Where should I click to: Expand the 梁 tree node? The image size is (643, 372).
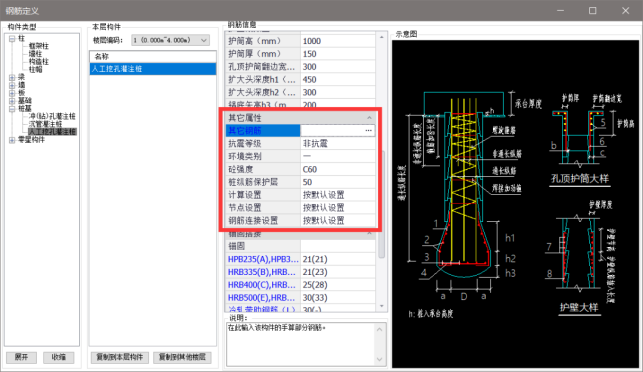(12, 77)
